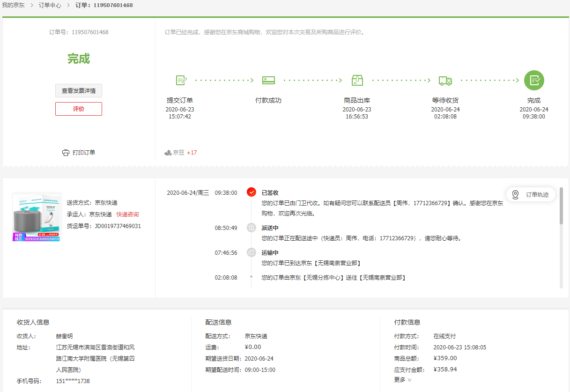Click the red 已签收 check marker
570x392 pixels.
tap(252, 192)
